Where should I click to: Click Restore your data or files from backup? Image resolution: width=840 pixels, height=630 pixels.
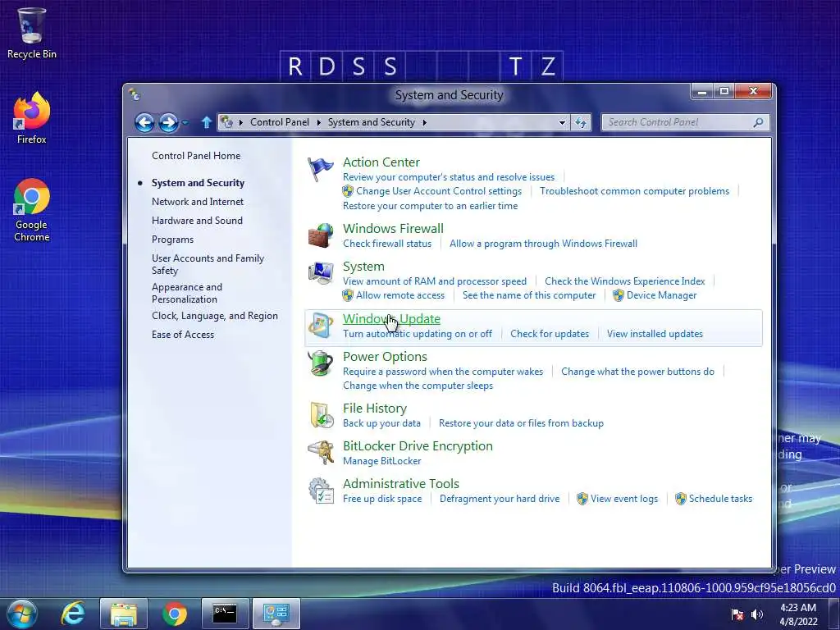click(x=521, y=423)
